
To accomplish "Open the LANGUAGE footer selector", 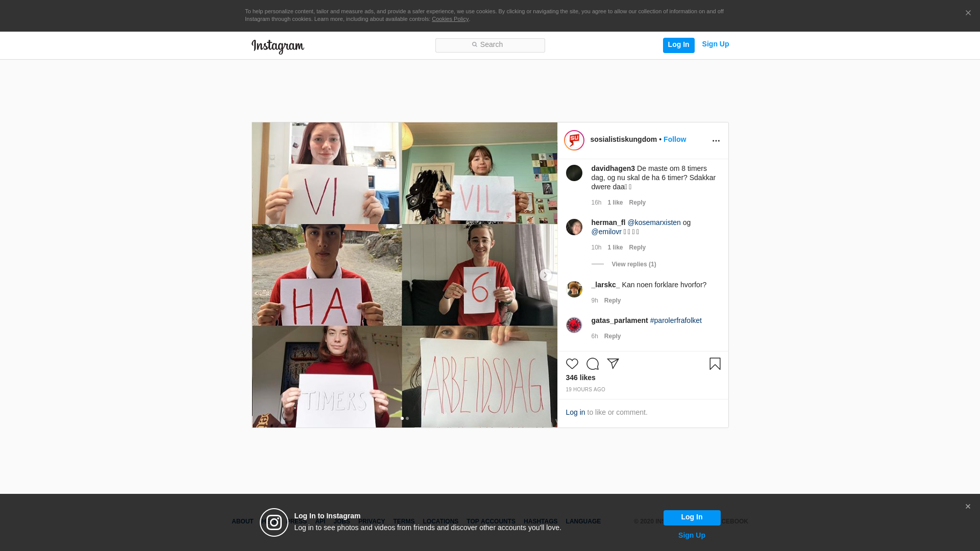I will (583, 521).
